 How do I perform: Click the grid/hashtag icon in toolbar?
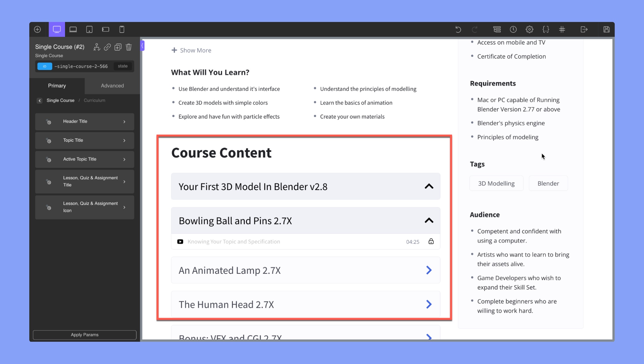562,29
